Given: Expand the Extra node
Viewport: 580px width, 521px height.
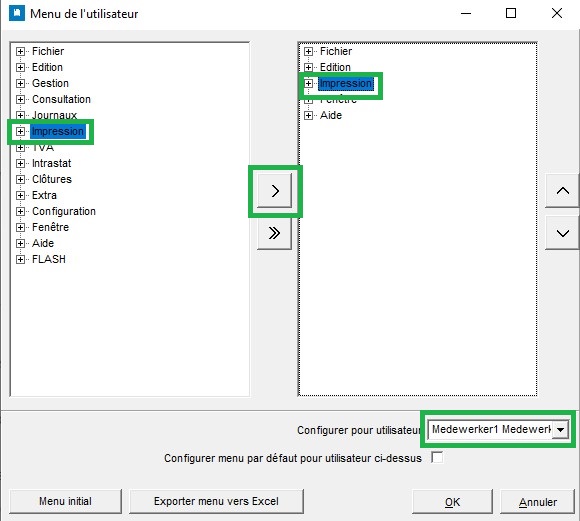Looking at the screenshot, I should 20,195.
